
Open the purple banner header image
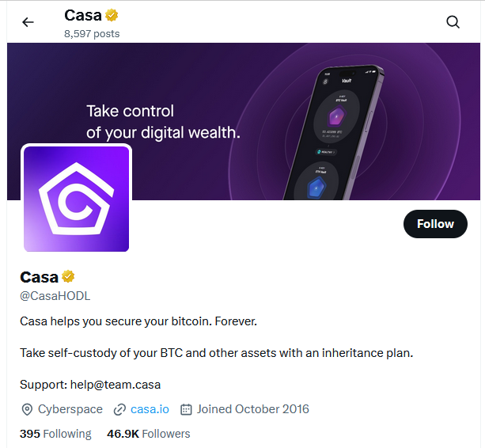198,79
